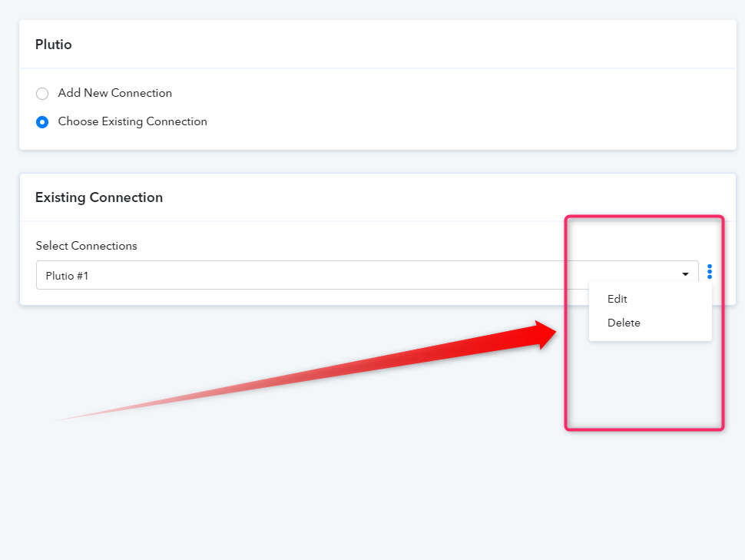Click the Select Connections label
Image resolution: width=745 pixels, height=560 pixels.
click(x=87, y=246)
